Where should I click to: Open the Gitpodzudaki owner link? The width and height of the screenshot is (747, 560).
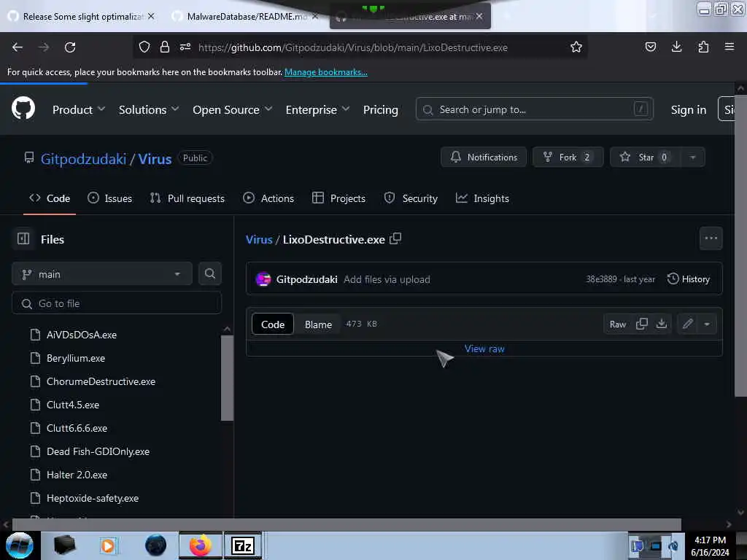click(x=83, y=158)
